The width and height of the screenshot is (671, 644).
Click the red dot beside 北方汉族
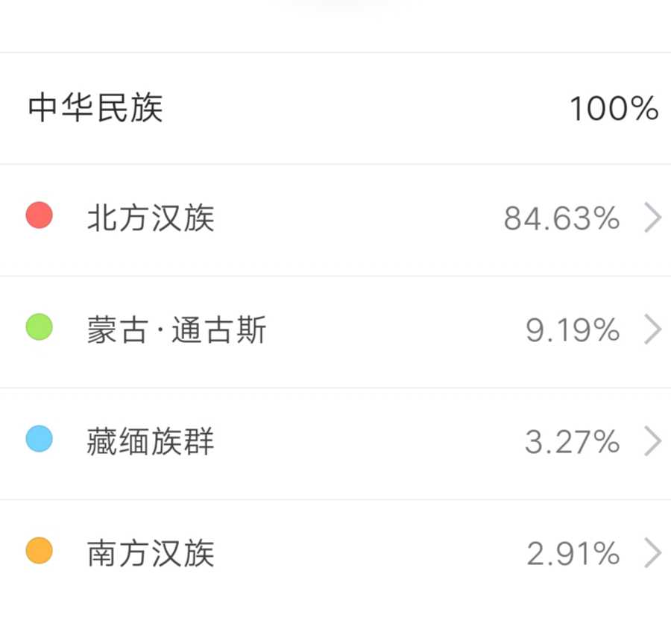[x=39, y=216]
